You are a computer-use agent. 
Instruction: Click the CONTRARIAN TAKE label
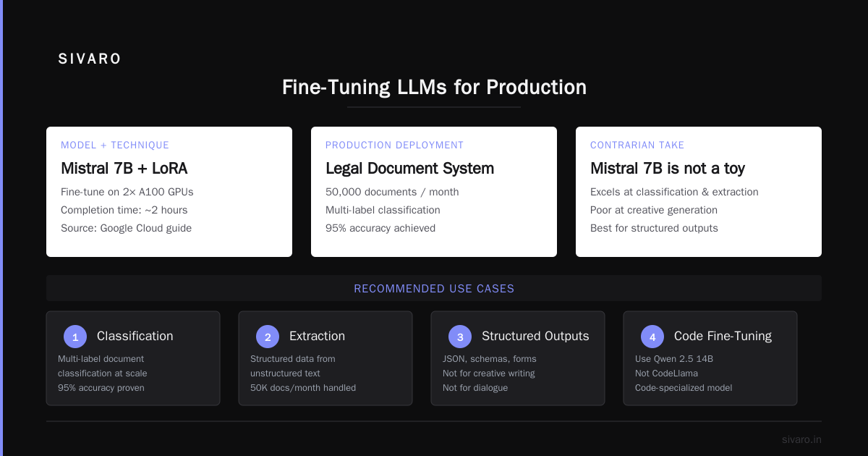coord(637,145)
